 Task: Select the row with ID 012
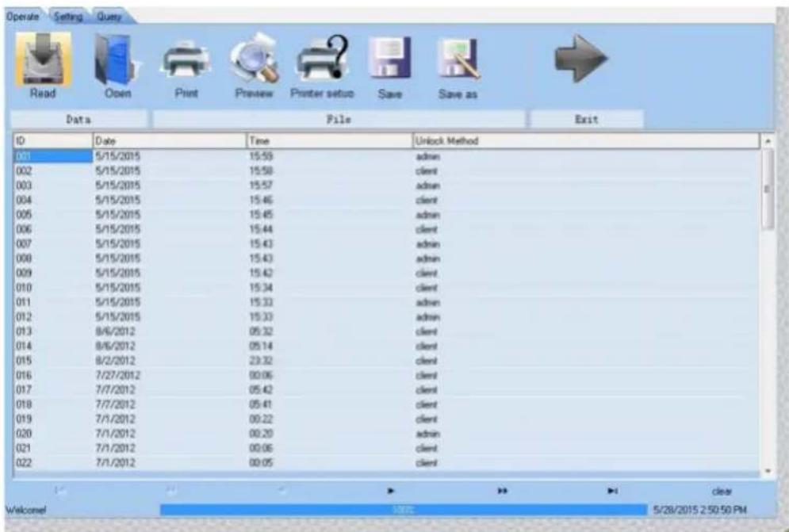(386, 317)
